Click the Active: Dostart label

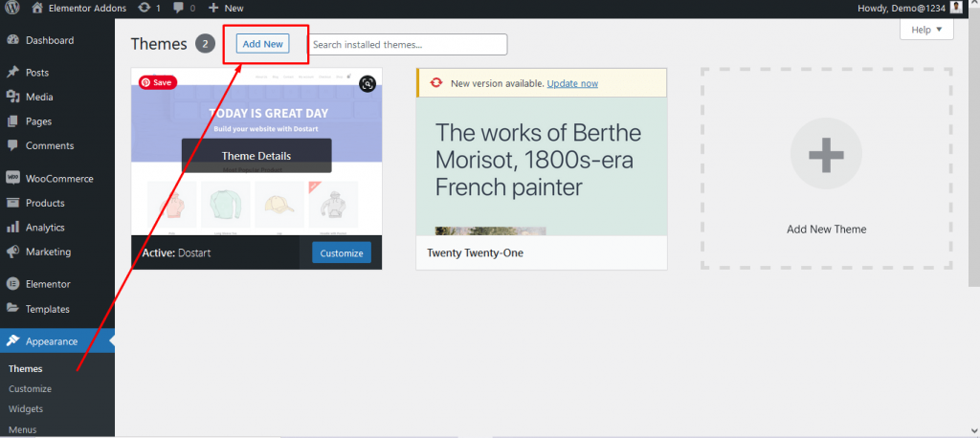176,253
